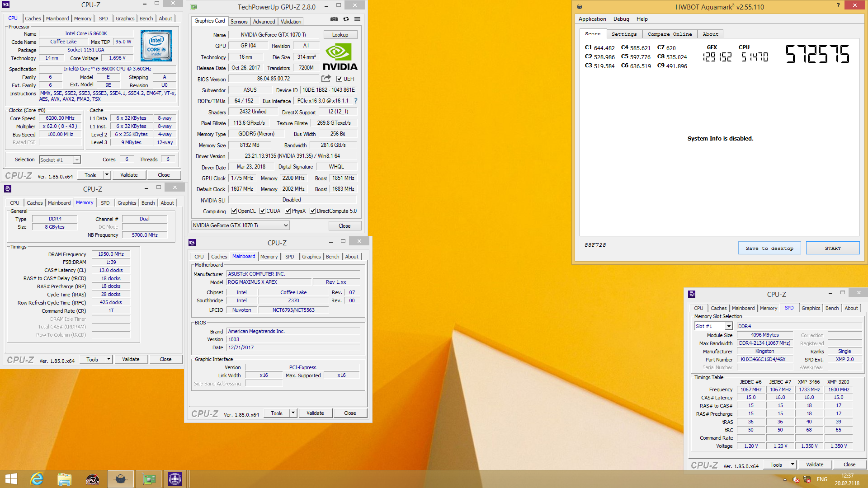This screenshot has width=868, height=488.
Task: Open the Debug menu in Aquamark
Action: pos(621,19)
